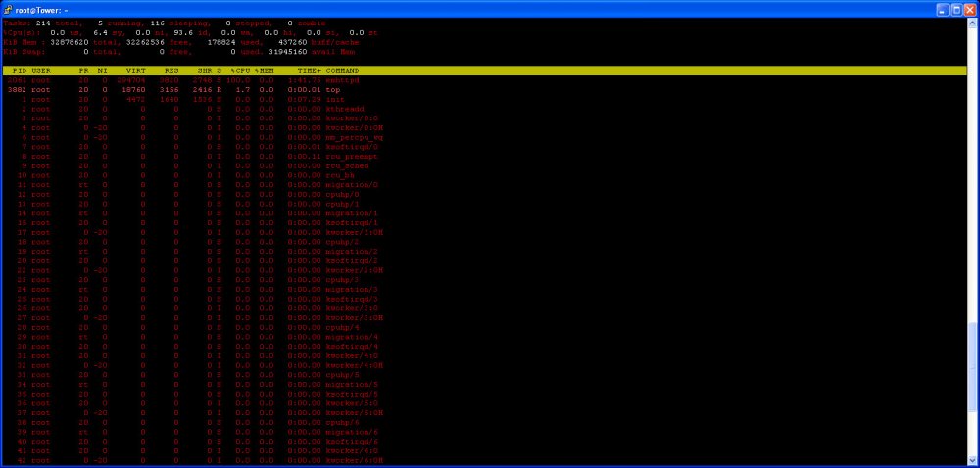Click the %MEM column header
The height and width of the screenshot is (468, 980).
(265, 70)
